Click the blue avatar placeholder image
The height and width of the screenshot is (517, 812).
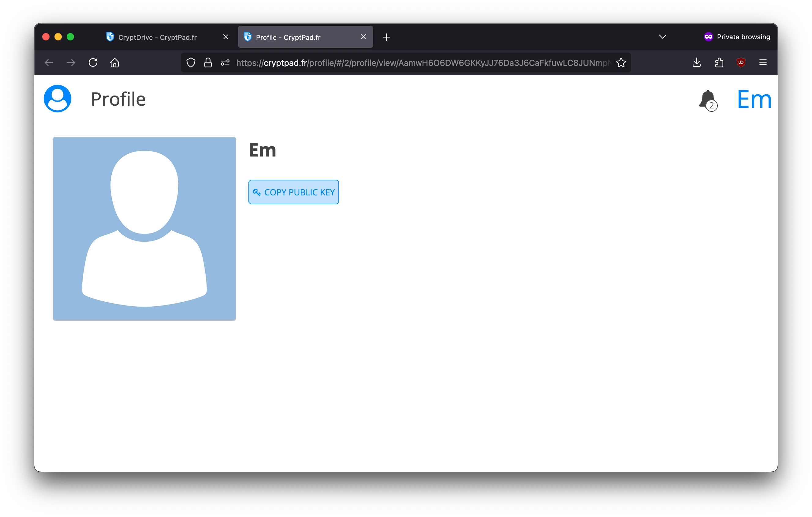coord(144,228)
